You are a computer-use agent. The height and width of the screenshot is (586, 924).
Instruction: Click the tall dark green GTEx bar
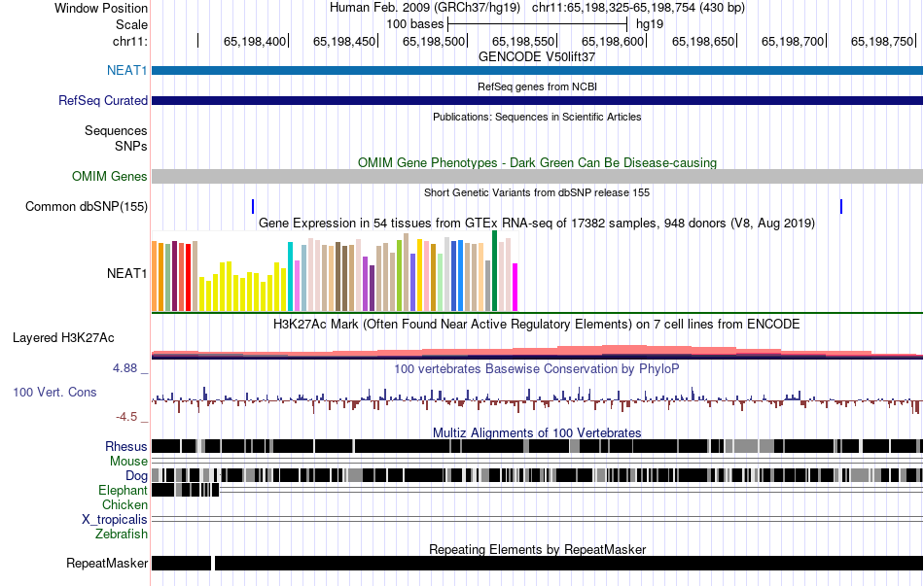pyautogui.click(x=495, y=271)
